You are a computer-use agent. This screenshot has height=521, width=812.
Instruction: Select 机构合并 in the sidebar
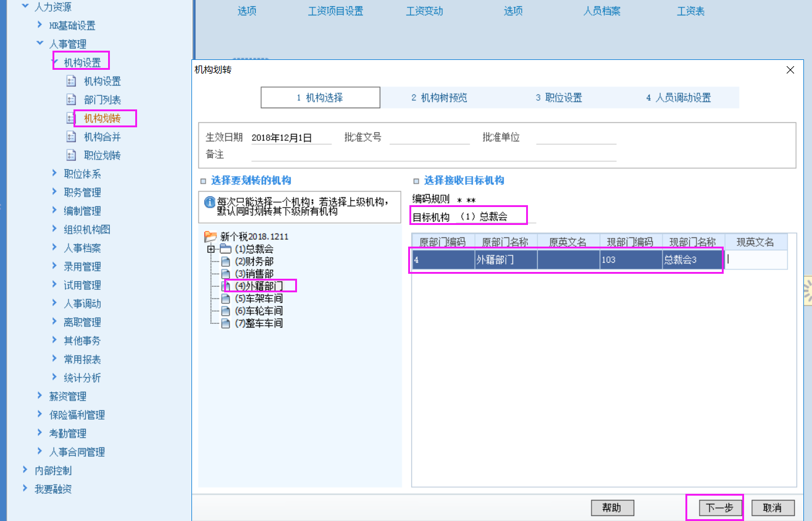(103, 137)
